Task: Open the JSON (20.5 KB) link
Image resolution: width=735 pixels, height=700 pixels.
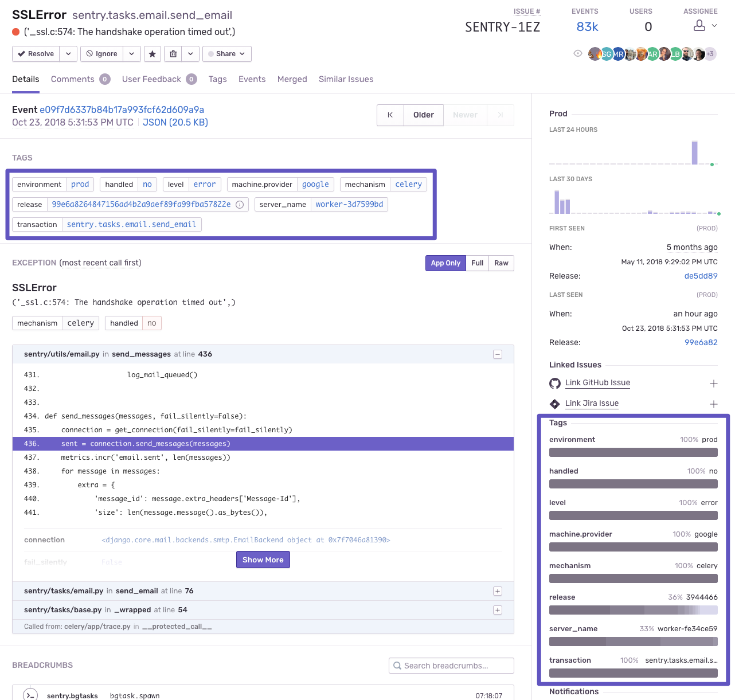Action: click(x=175, y=122)
